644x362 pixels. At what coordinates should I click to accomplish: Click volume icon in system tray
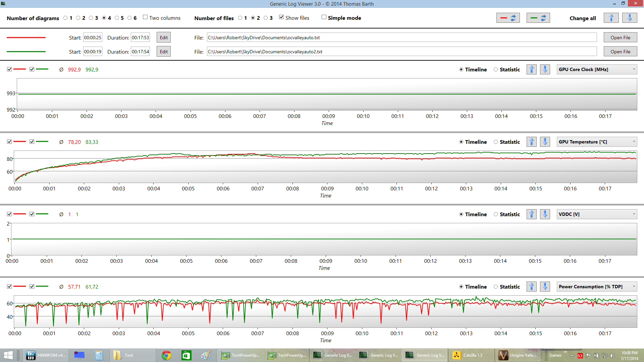click(x=612, y=356)
